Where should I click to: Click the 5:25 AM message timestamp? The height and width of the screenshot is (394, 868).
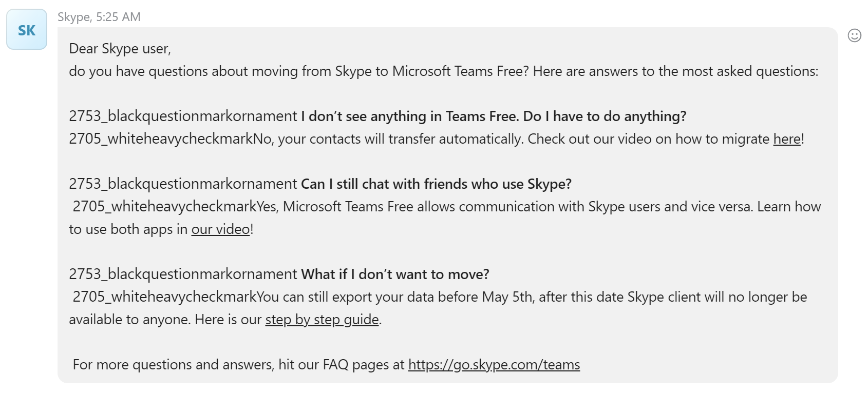(x=118, y=17)
